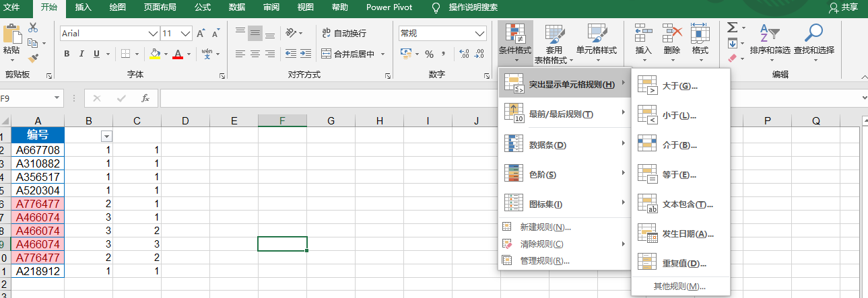Click the AutoSum sigma icon

tap(732, 28)
